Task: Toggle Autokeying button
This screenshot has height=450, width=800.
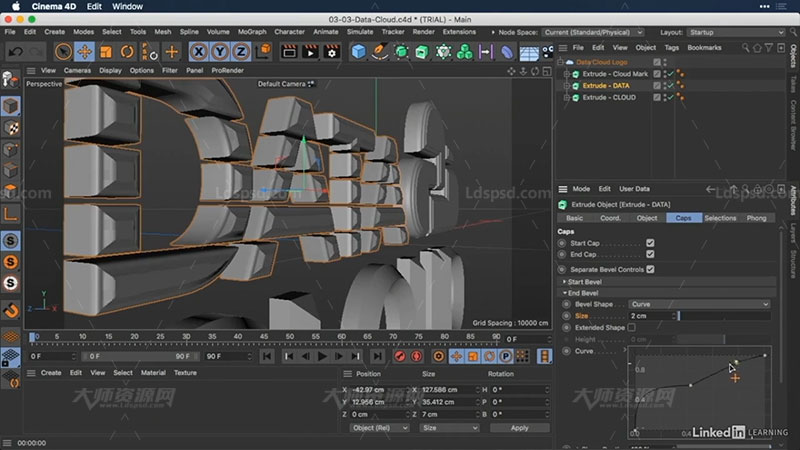Action: [417, 356]
